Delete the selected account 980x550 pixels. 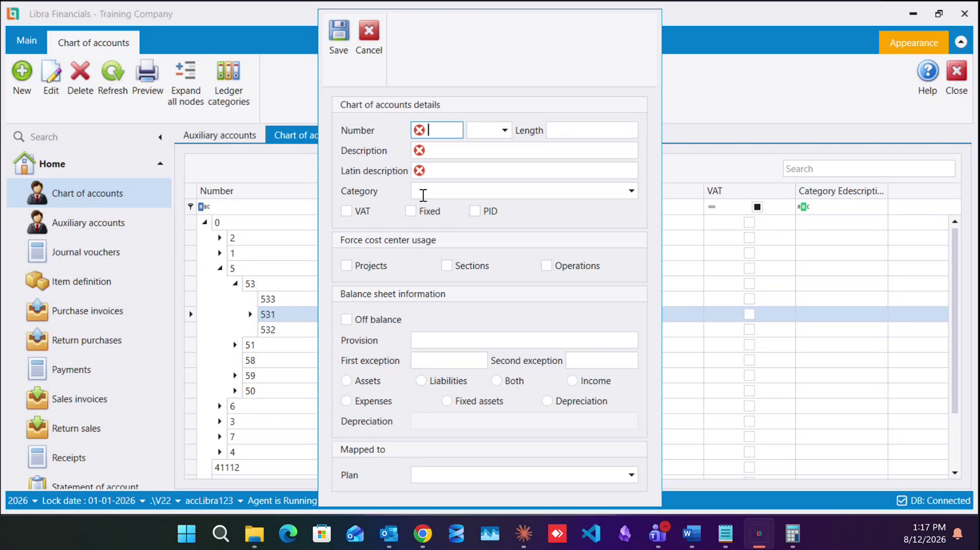(80, 78)
